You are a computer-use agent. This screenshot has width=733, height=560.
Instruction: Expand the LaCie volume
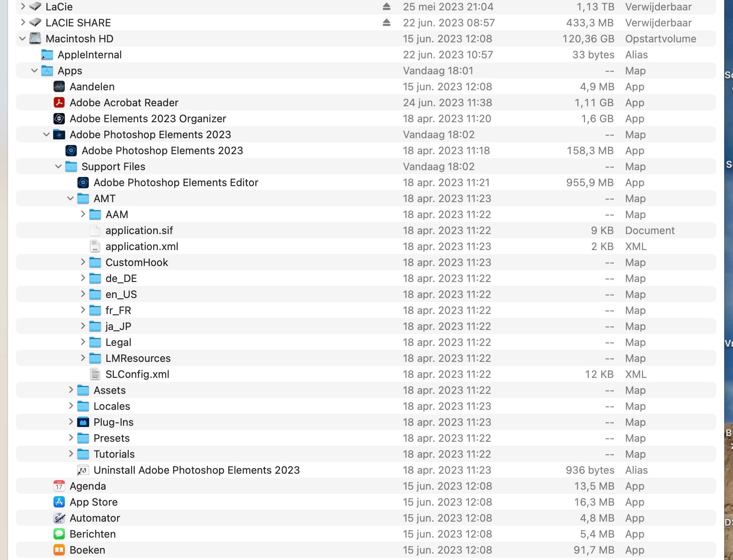23,6
